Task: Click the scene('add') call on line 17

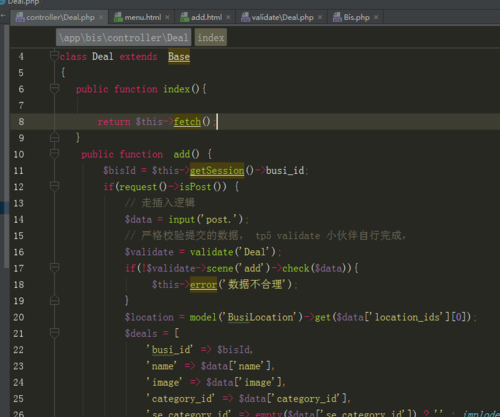Action: pos(238,268)
